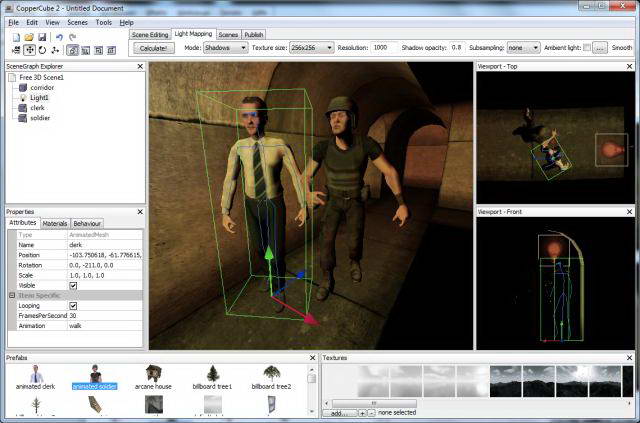Save the document with the floppy icon
The height and width of the screenshot is (423, 640).
[x=42, y=36]
